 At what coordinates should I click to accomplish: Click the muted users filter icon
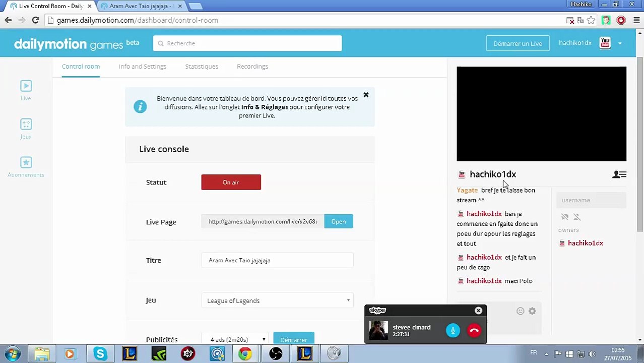click(565, 217)
